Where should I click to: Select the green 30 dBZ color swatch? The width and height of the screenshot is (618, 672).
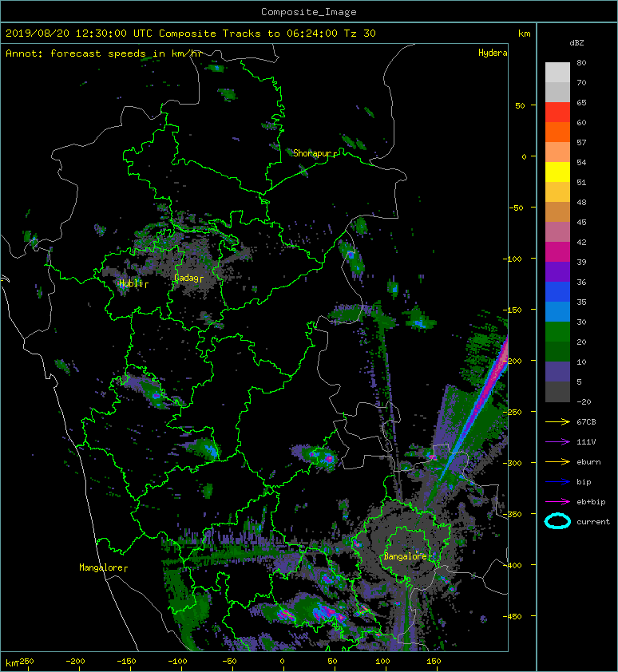[x=557, y=331]
